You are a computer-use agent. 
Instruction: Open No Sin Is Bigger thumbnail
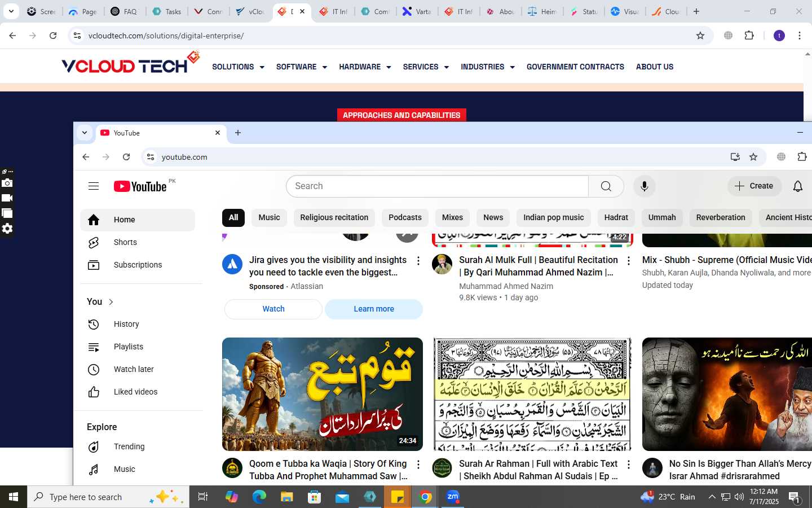[727, 394]
